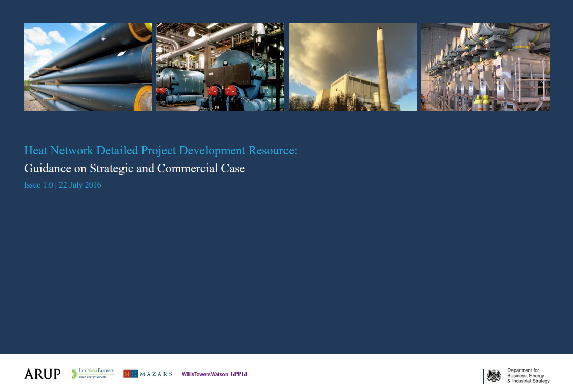
Task: Select the power station chimney photo
Action: click(353, 67)
